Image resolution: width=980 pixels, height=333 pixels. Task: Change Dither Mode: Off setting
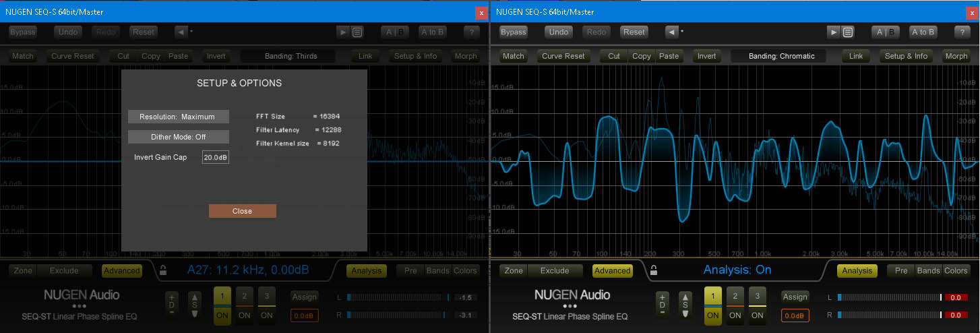click(179, 137)
